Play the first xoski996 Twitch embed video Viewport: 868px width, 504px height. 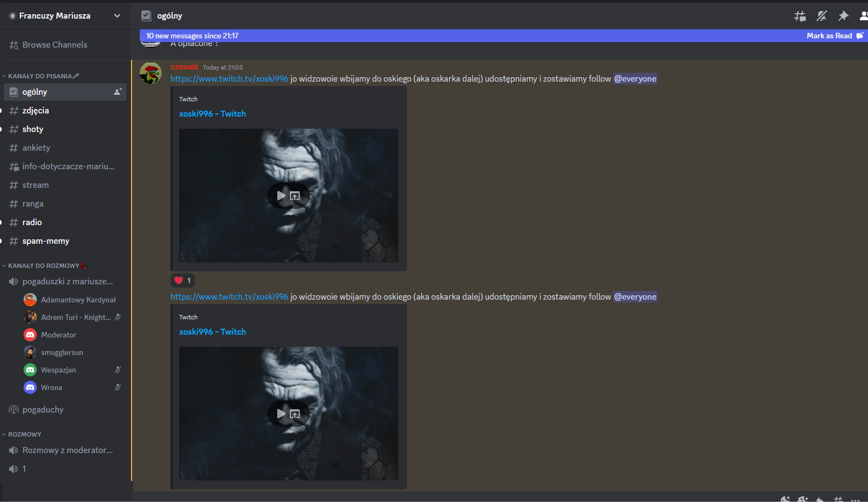click(x=281, y=196)
